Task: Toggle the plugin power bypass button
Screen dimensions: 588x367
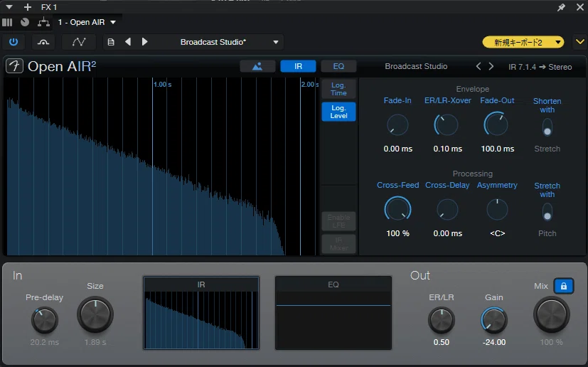Action: 14,42
